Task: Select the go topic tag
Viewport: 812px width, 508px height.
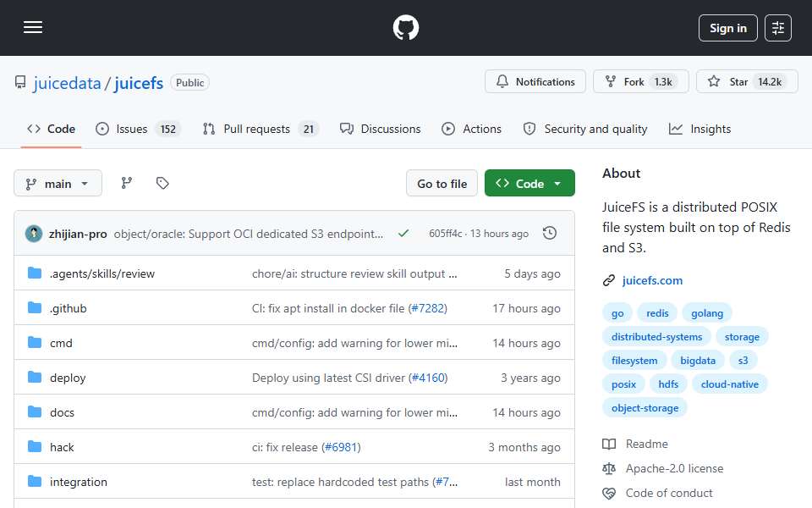Action: point(617,313)
